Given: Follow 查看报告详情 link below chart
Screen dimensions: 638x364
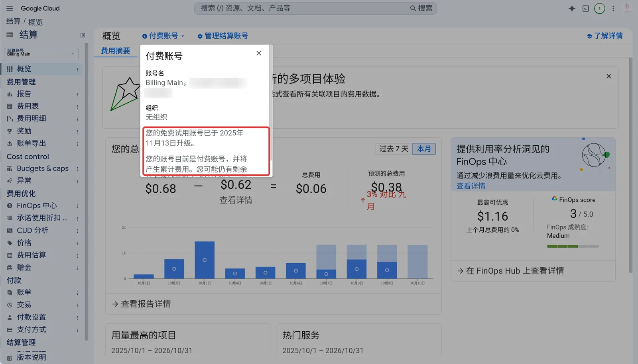Looking at the screenshot, I should 142,304.
